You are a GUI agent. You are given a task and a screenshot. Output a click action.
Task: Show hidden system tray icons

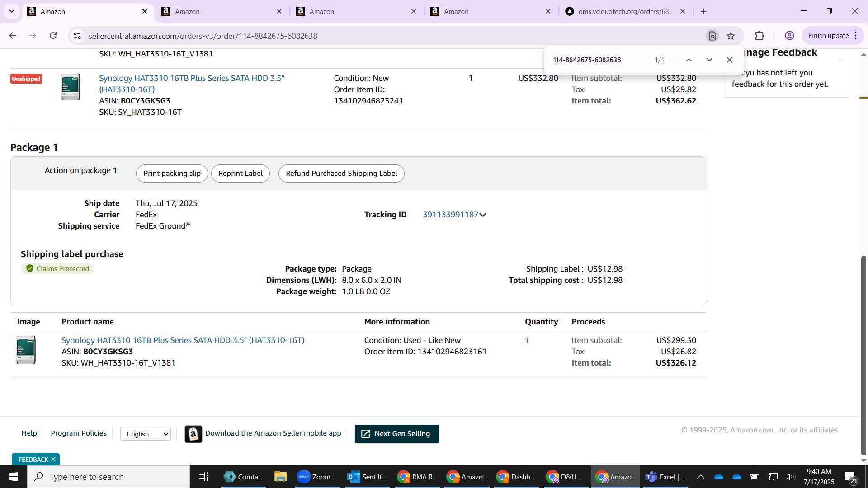pyautogui.click(x=700, y=477)
